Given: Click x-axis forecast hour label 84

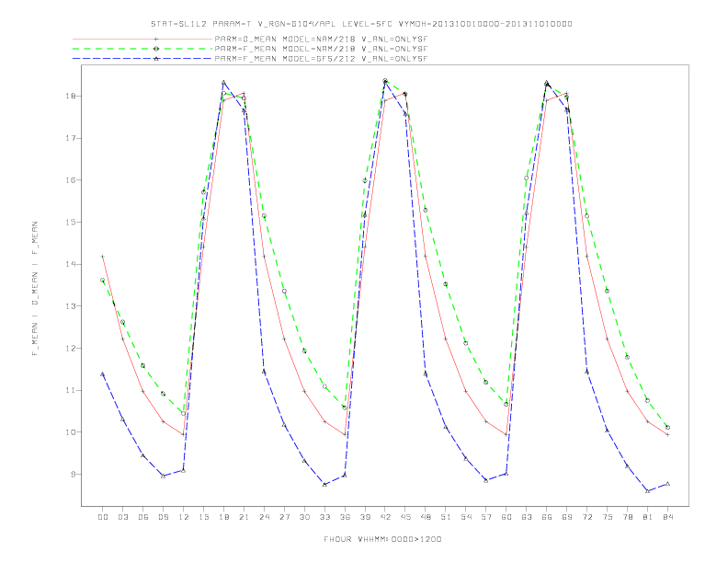Looking at the screenshot, I should coord(668,517).
